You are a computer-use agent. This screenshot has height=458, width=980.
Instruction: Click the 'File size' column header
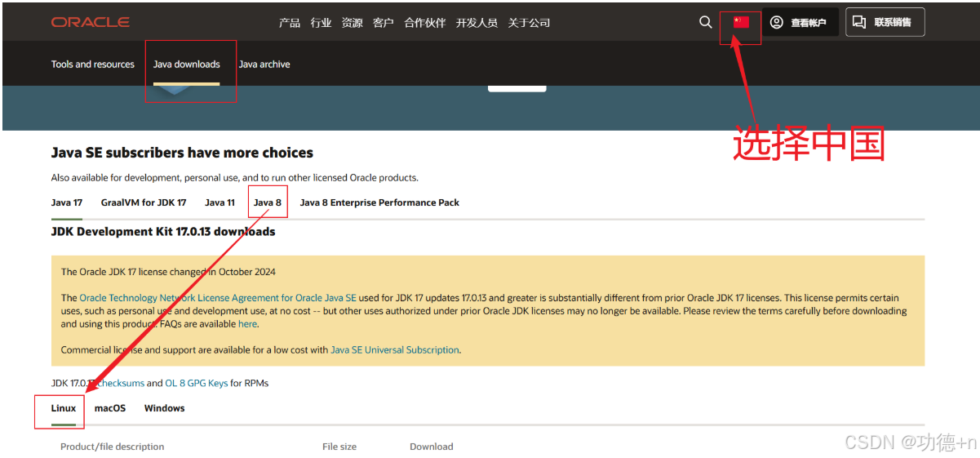pyautogui.click(x=339, y=447)
